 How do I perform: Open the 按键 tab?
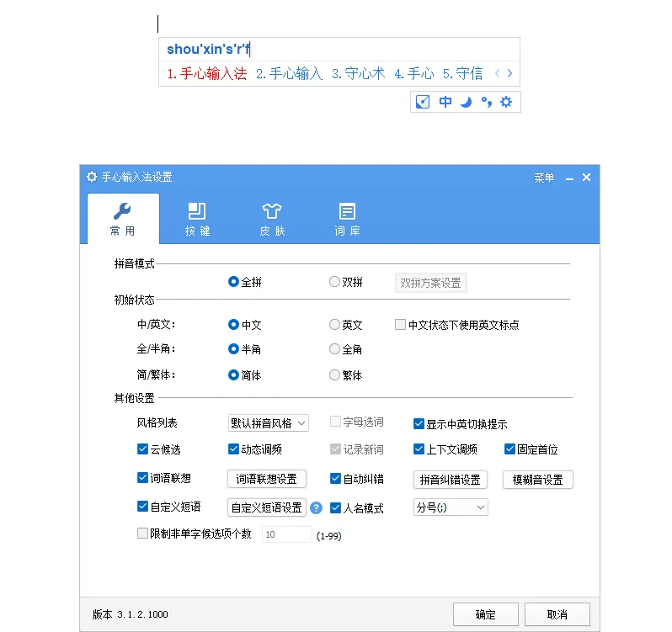pos(197,219)
